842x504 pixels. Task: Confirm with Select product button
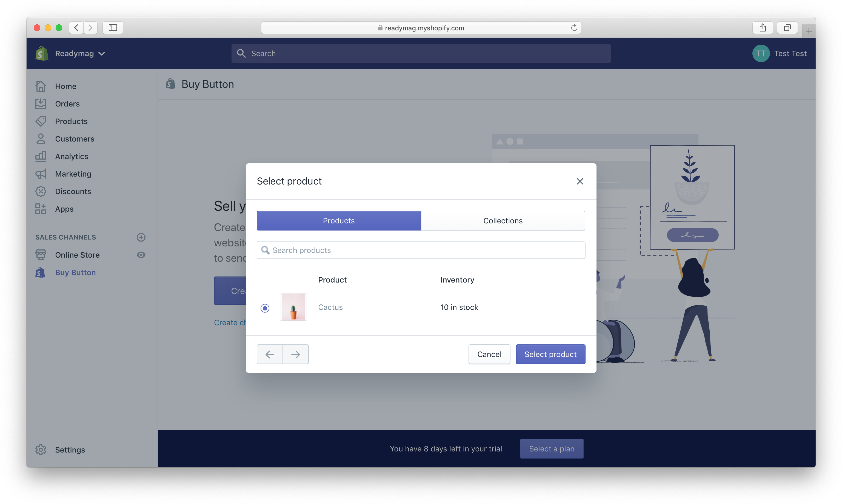tap(550, 354)
